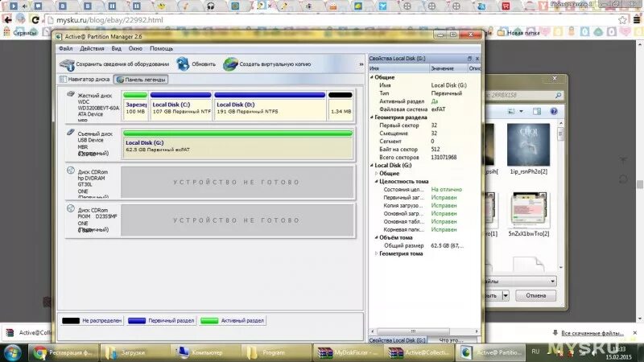This screenshot has width=644, height=362.
Task: Select the Local Disk (C:) partition
Action: (x=180, y=106)
